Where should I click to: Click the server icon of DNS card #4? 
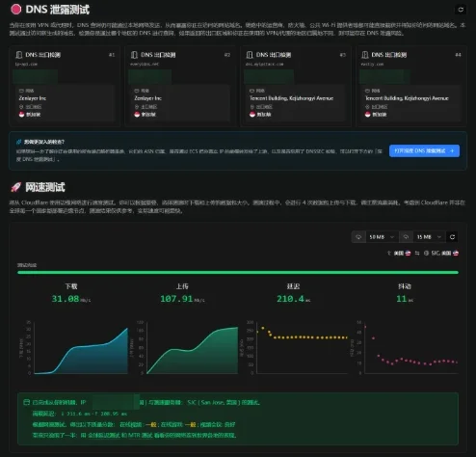365,55
